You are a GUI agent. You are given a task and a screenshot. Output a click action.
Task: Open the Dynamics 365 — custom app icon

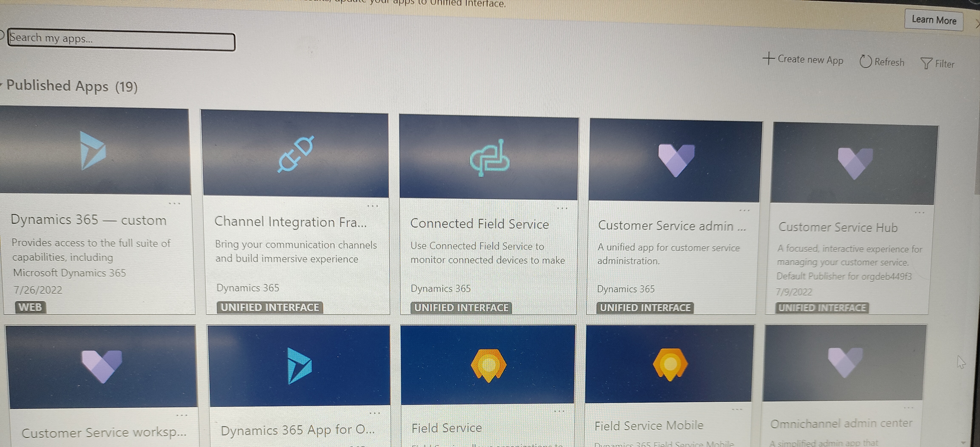coord(93,150)
